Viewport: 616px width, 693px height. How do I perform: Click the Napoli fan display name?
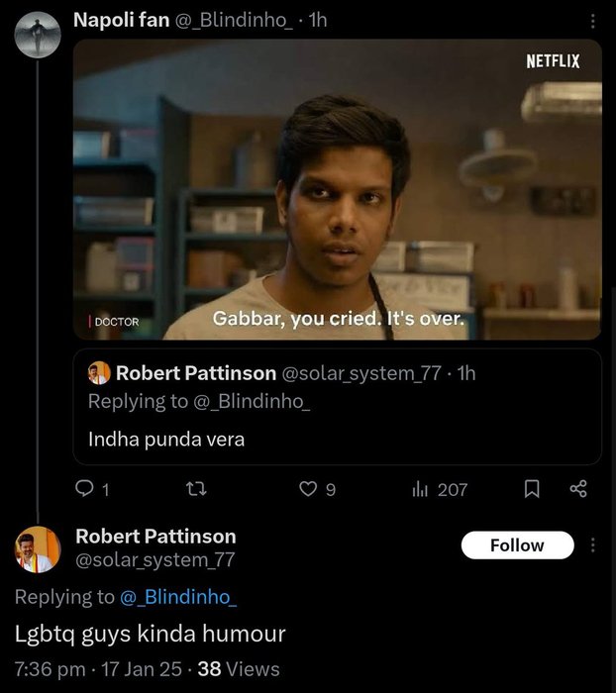click(x=122, y=21)
